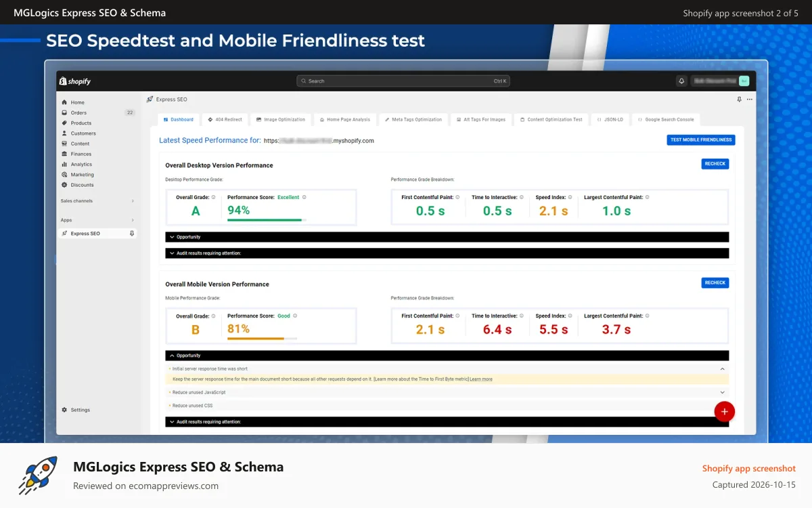Click info icon beside mobile Speed Index
Screen dimensions: 812x508
tap(570, 316)
